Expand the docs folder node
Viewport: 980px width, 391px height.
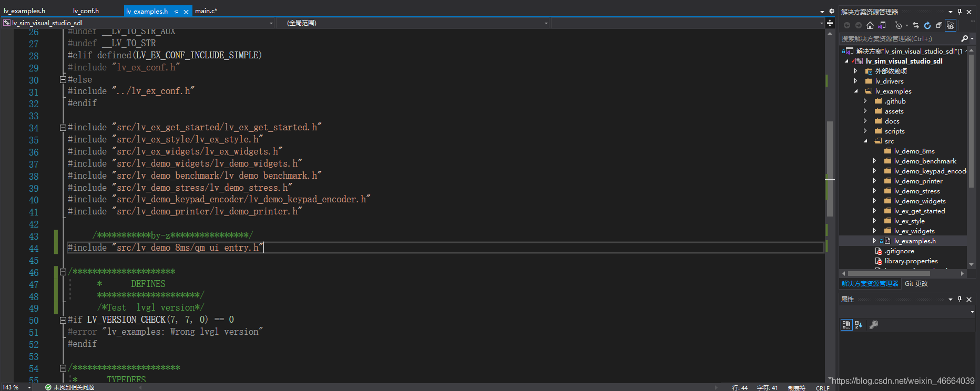[865, 121]
